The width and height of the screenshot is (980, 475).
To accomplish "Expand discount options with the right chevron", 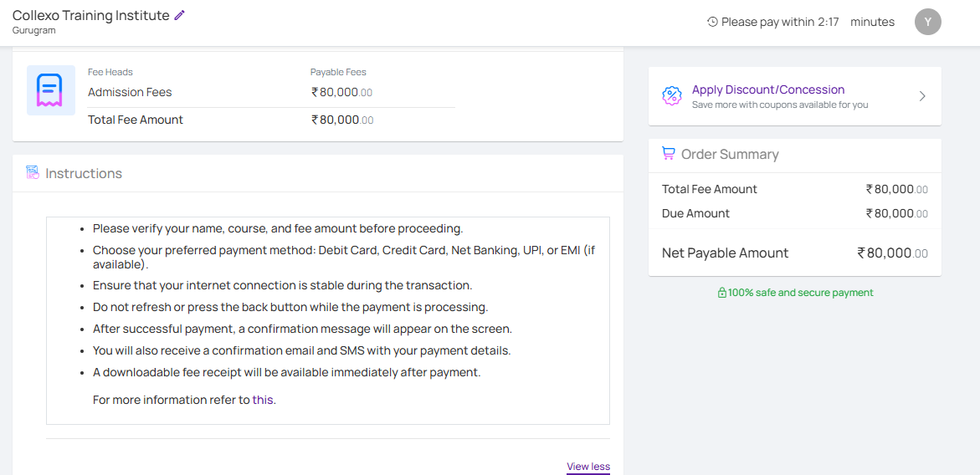I will click(x=922, y=96).
